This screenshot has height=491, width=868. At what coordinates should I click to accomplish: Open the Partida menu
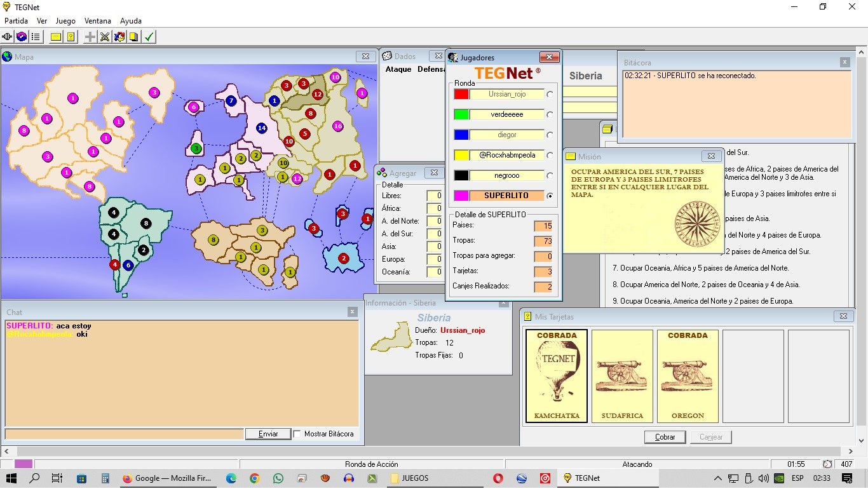17,21
